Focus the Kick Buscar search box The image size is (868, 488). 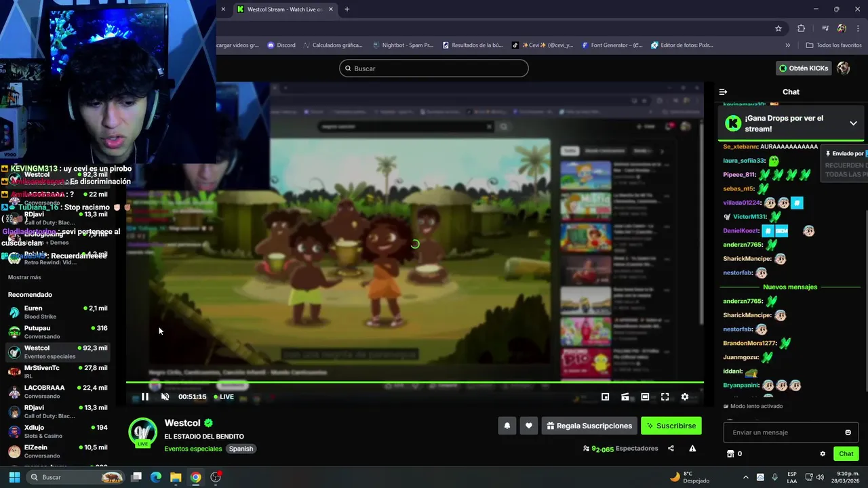(x=433, y=68)
